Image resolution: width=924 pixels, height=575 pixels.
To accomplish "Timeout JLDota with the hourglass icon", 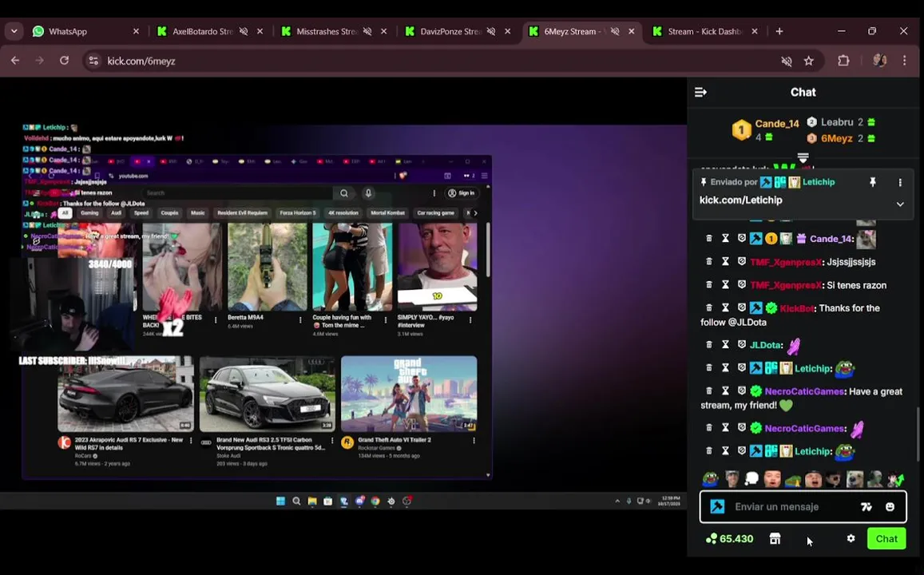I will [725, 345].
